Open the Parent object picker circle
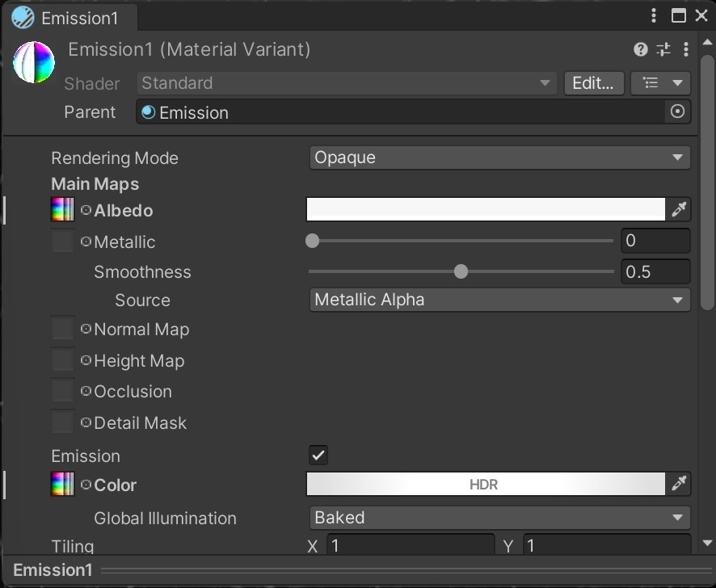Viewport: 716px width, 588px height. (x=677, y=112)
